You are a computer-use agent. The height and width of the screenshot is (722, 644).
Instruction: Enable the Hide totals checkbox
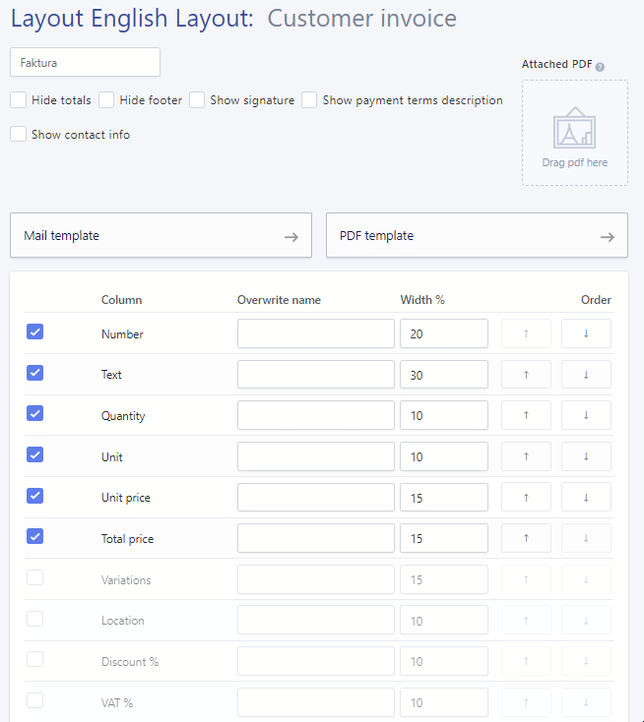[x=18, y=100]
